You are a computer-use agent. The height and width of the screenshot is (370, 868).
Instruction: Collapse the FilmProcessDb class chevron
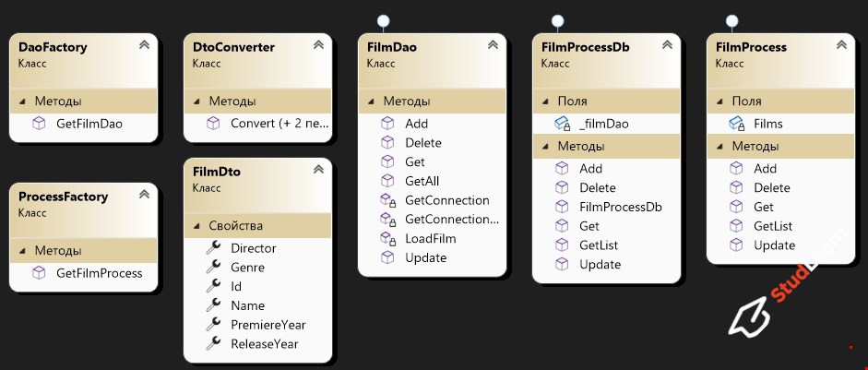click(667, 45)
